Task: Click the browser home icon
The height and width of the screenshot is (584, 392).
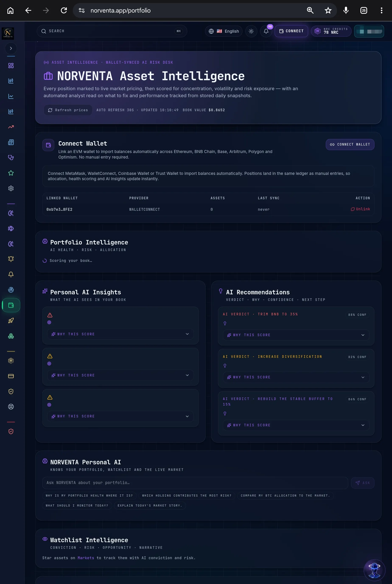Action: click(x=10, y=10)
